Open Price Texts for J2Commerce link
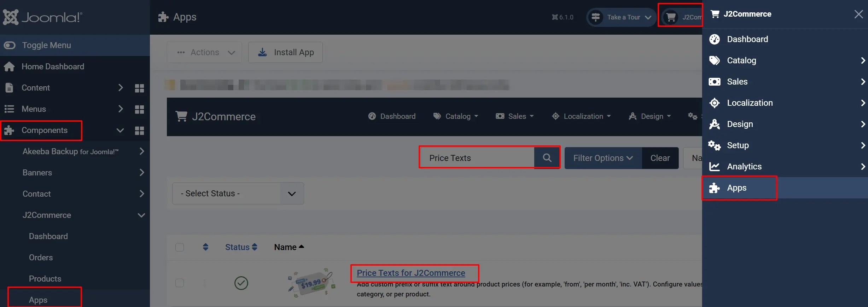Viewport: 868px width, 307px height. [411, 273]
